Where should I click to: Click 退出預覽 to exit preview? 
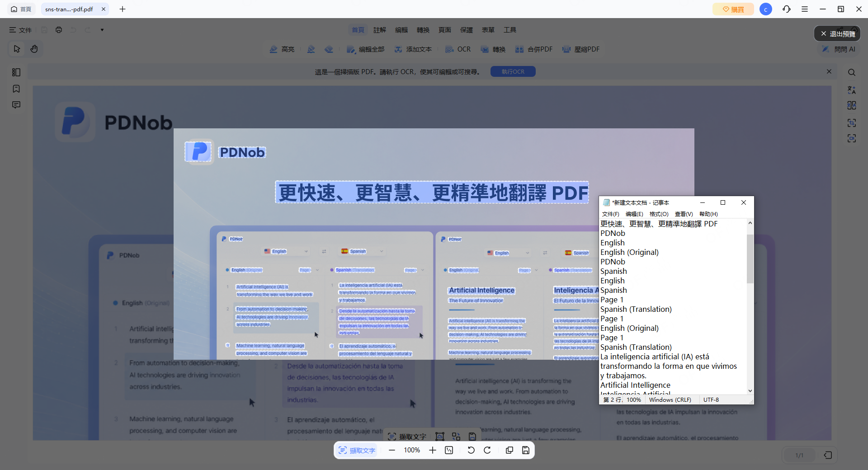point(838,34)
